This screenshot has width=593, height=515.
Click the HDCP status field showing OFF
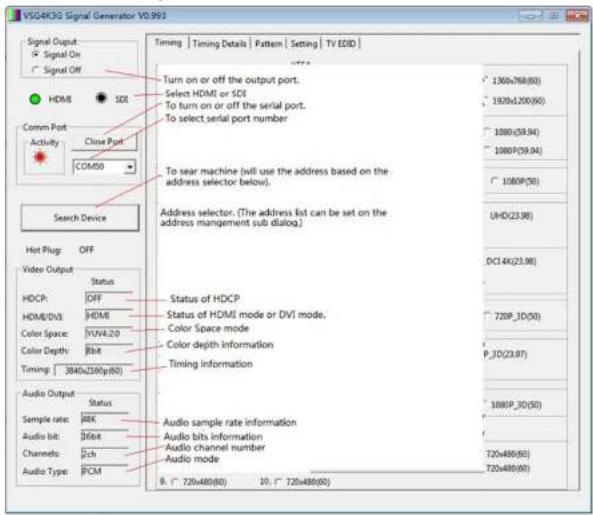109,298
